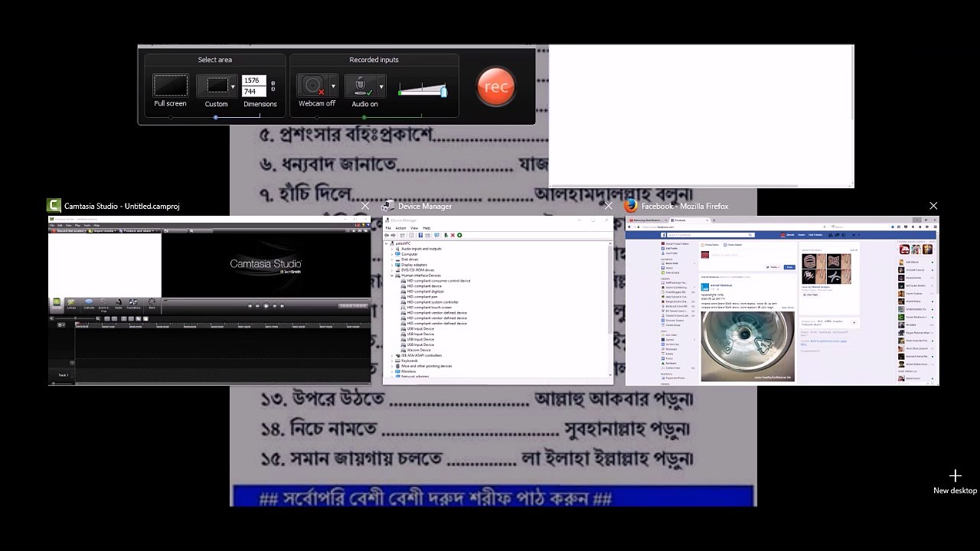Click the green scan hardware toolbar icon
Screen dimensions: 980x551
[459, 235]
